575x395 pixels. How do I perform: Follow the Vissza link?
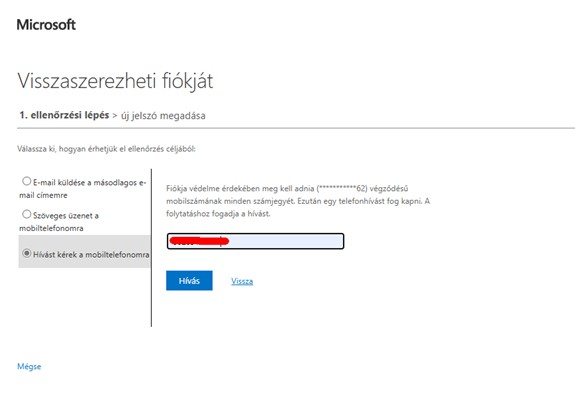tap(242, 281)
